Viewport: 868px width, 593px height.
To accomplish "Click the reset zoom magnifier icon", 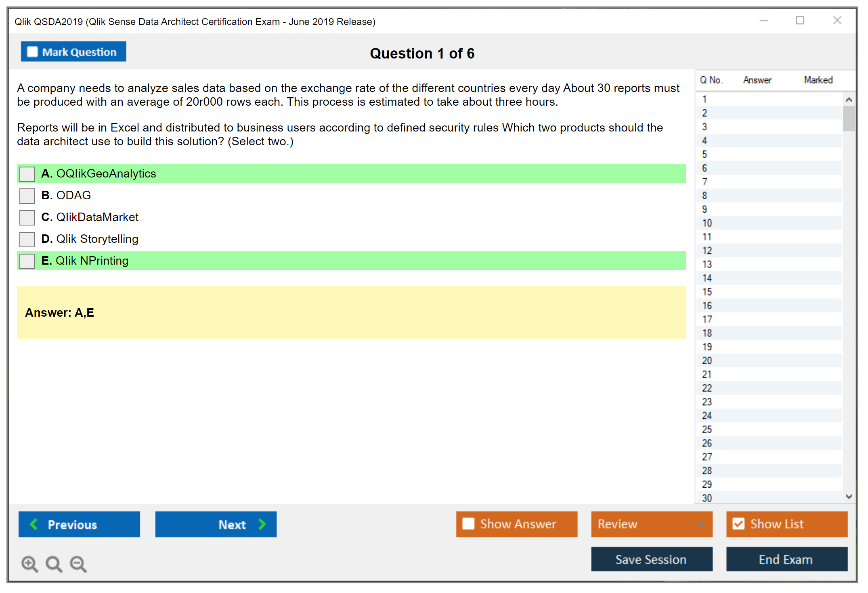I will (54, 564).
